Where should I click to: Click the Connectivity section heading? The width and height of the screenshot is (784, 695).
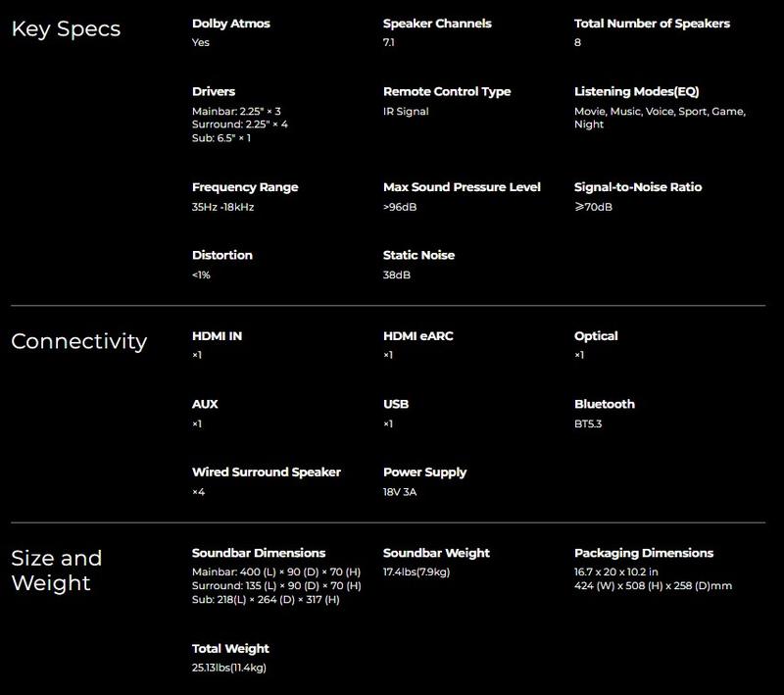click(78, 341)
